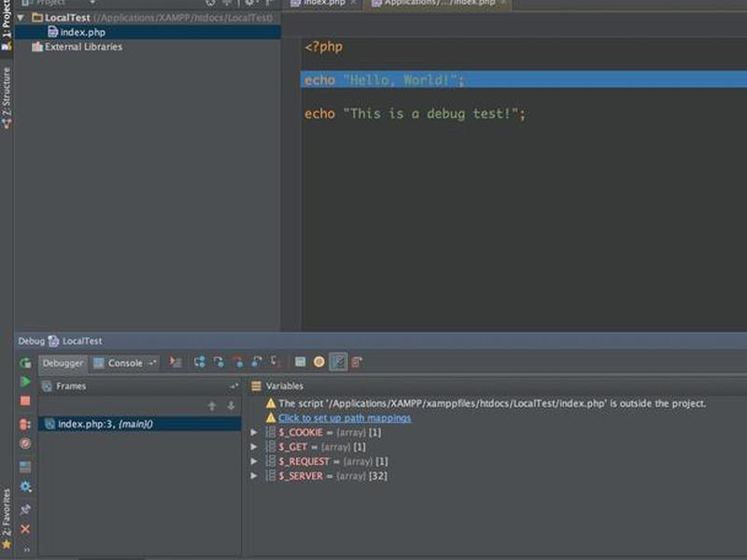
Task: Resume program with green play icon
Action: pos(25,382)
